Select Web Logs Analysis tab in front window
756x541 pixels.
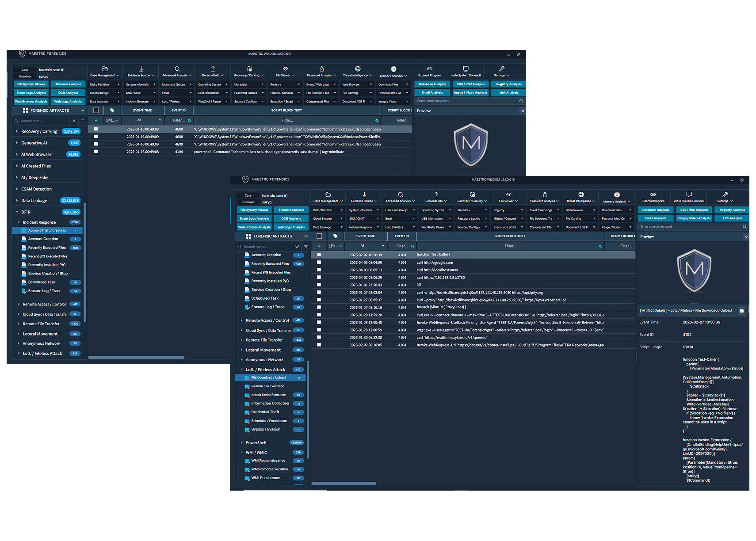pos(291,227)
